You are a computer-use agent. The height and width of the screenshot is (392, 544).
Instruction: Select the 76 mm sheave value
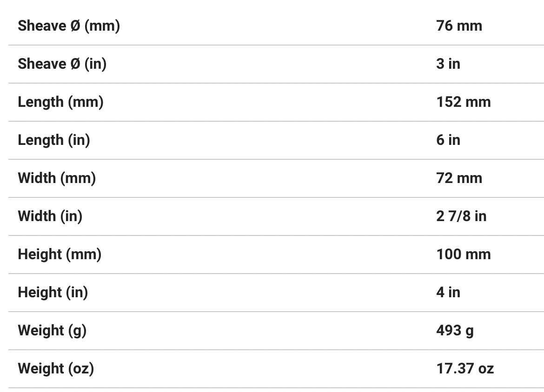pyautogui.click(x=459, y=26)
